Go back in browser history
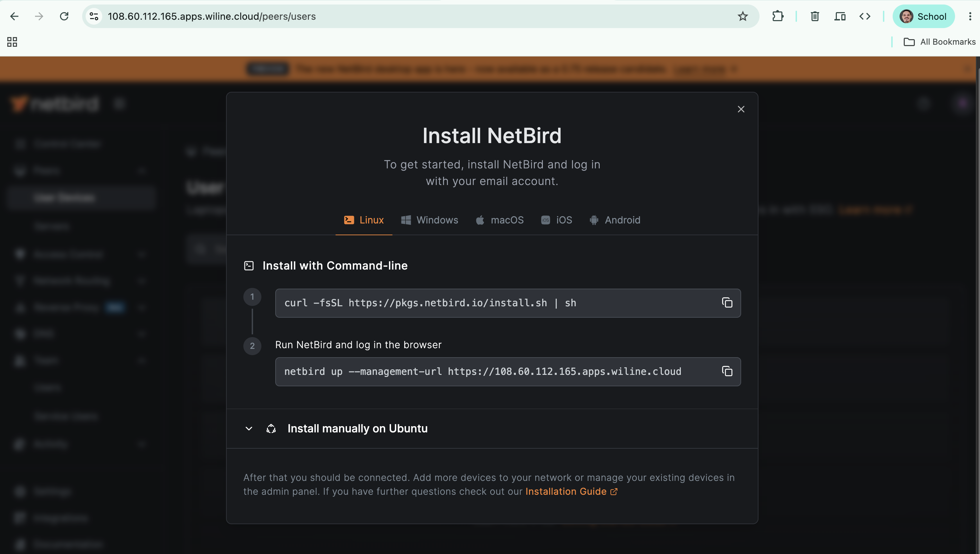This screenshot has width=980, height=554. click(x=15, y=16)
